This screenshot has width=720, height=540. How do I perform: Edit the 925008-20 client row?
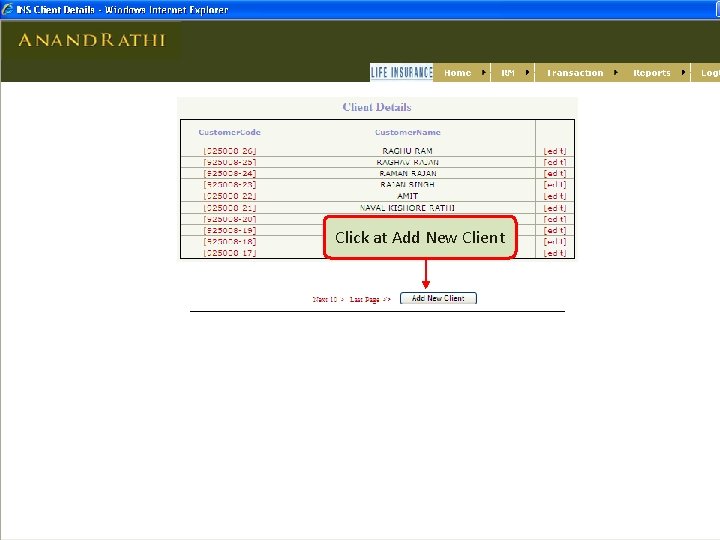(x=555, y=219)
